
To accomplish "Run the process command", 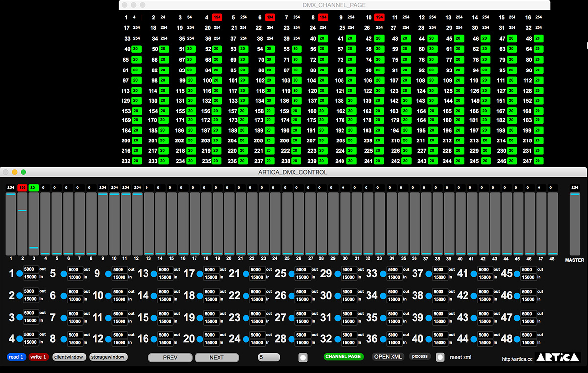I will pos(419,357).
